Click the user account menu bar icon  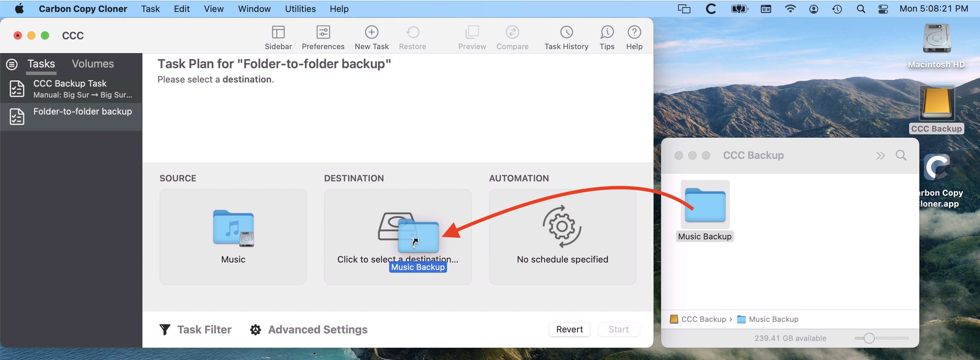click(813, 9)
